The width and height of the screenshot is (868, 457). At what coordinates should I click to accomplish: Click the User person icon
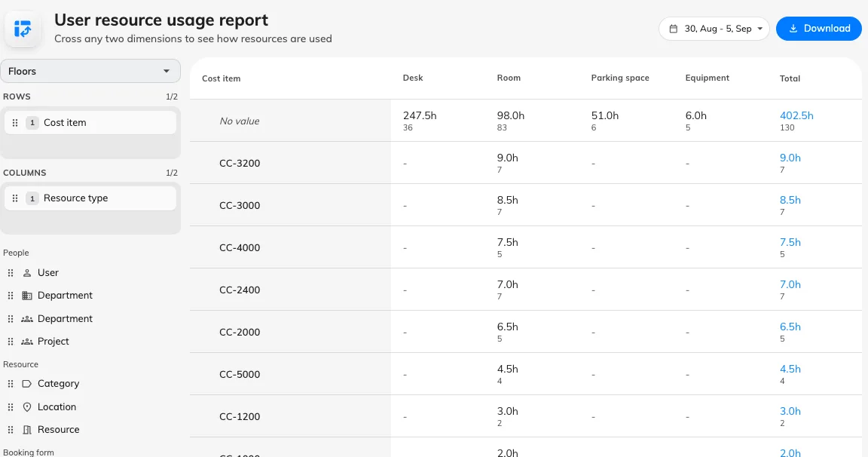pos(26,272)
